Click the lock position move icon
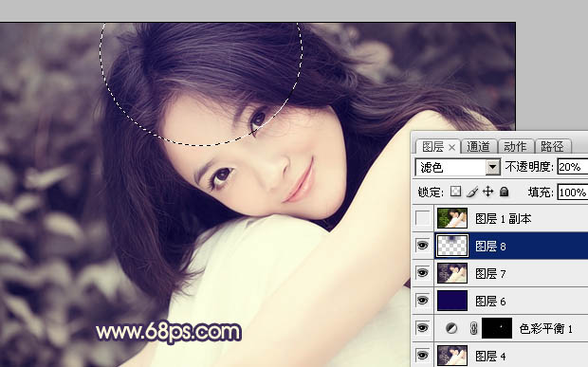The width and height of the screenshot is (588, 367). [487, 192]
